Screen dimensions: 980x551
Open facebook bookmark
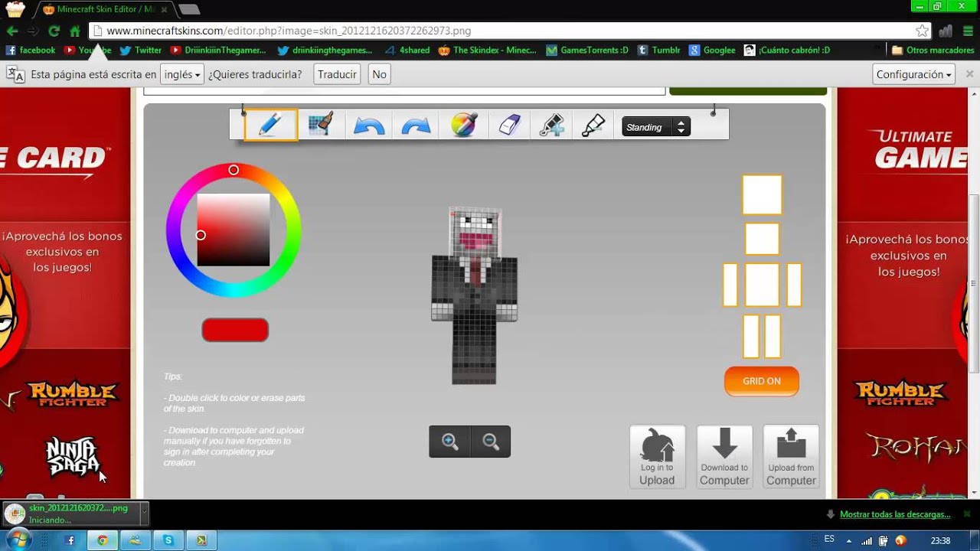coord(31,51)
